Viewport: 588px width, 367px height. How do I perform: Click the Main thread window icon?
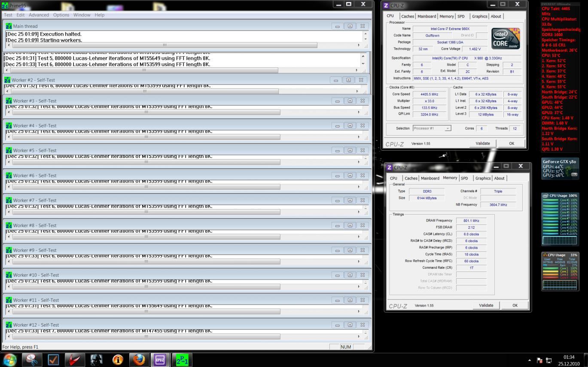(9, 26)
